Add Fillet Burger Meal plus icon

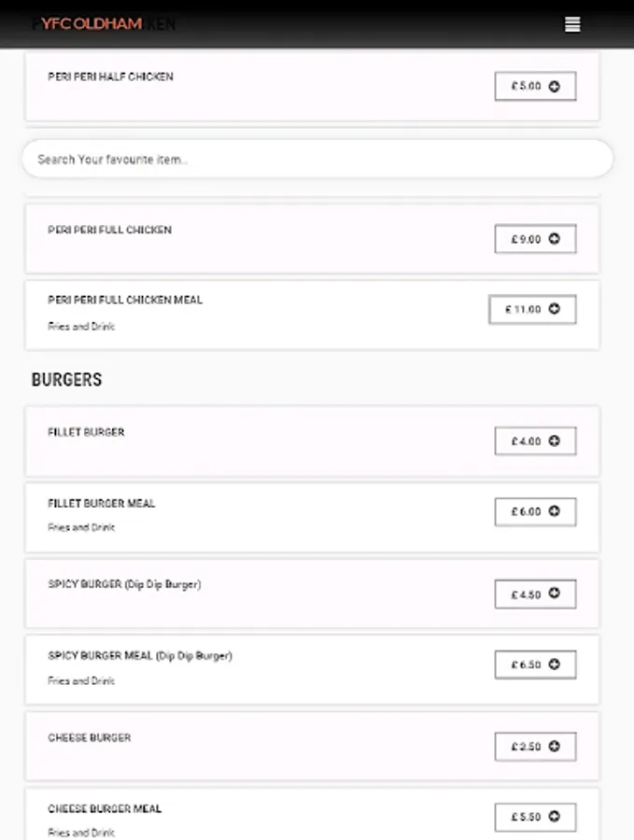pos(554,511)
